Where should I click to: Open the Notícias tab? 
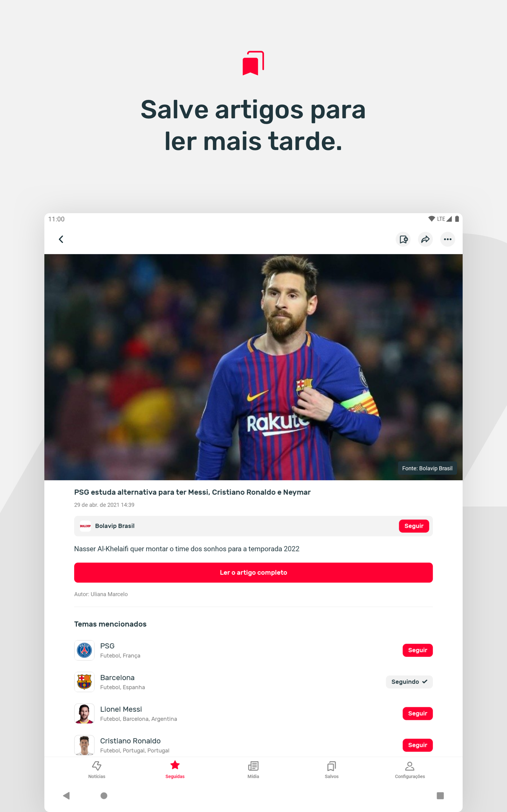97,770
